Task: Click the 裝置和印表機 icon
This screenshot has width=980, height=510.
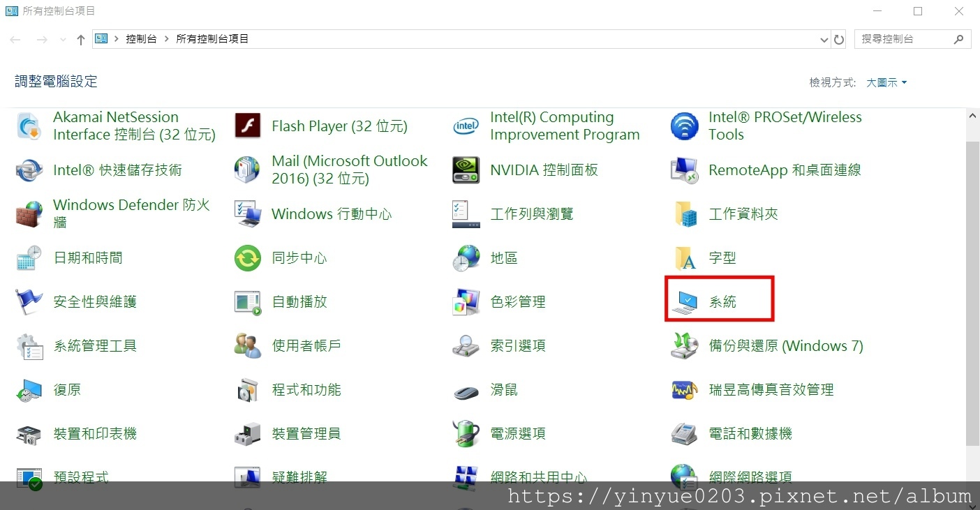Action: (29, 434)
